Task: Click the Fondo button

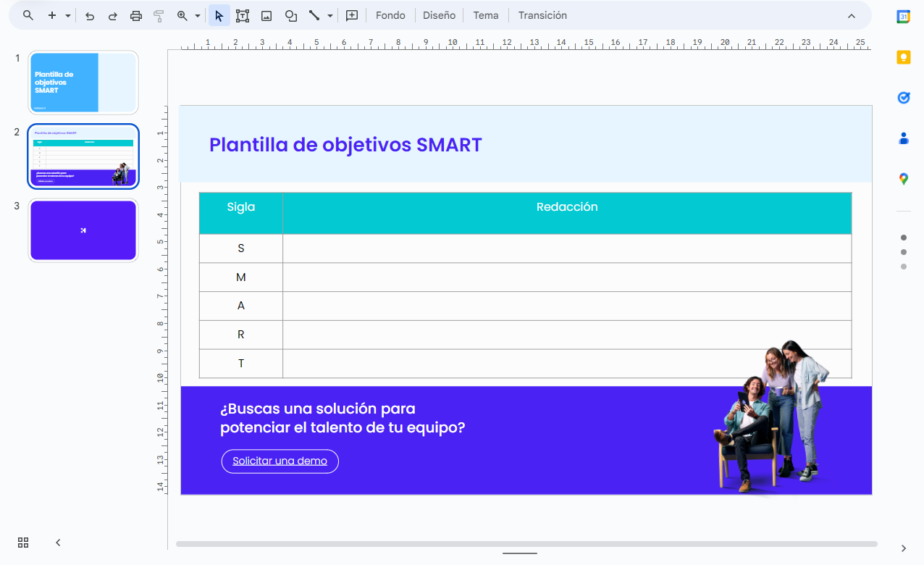Action: (390, 14)
